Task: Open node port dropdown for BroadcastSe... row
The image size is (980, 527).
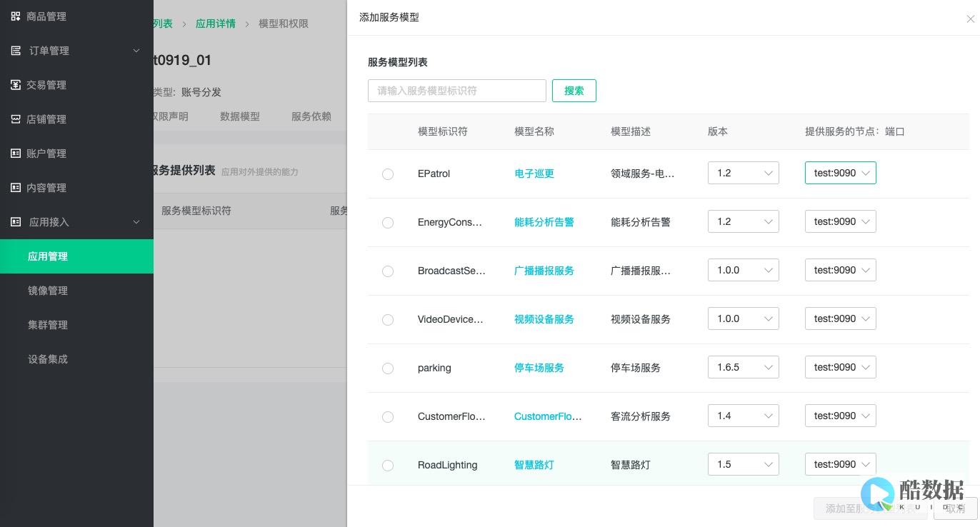Action: pyautogui.click(x=841, y=270)
